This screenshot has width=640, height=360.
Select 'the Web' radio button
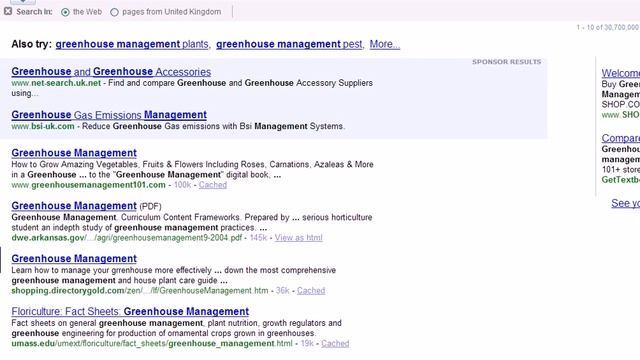click(x=65, y=12)
